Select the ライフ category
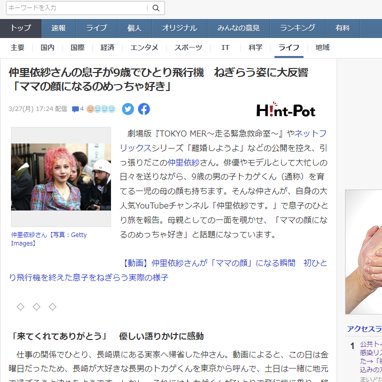Viewport: 382px width, 382px height. (289, 48)
